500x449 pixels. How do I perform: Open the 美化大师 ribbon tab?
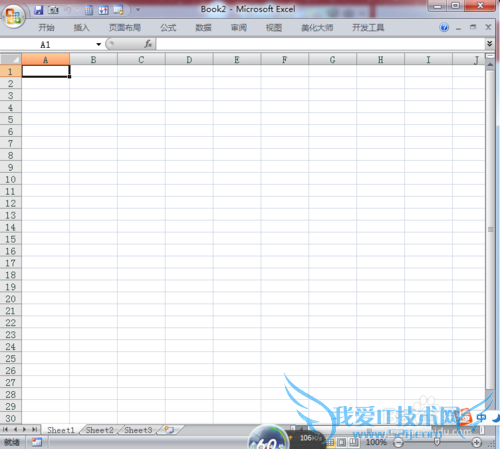pyautogui.click(x=317, y=28)
